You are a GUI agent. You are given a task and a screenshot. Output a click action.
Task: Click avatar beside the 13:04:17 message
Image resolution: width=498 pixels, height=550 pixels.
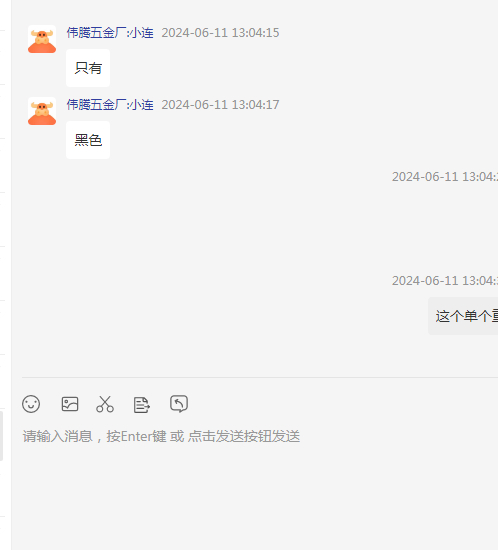42,111
